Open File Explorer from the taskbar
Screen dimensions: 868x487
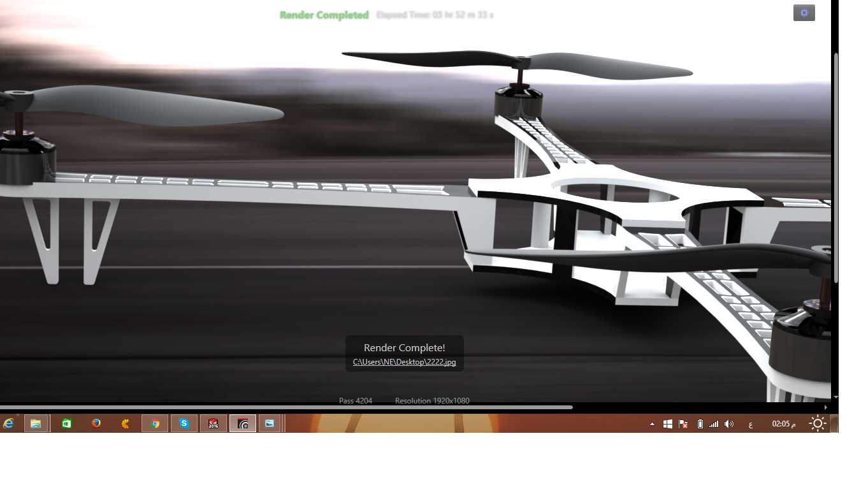pos(36,423)
